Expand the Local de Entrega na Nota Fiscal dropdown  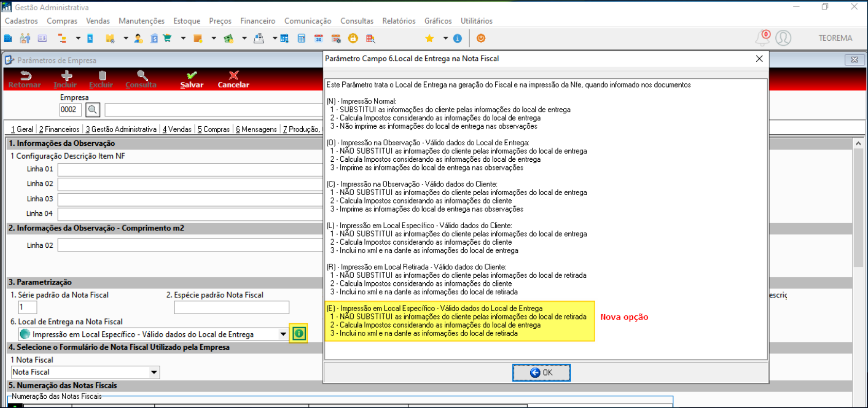283,334
